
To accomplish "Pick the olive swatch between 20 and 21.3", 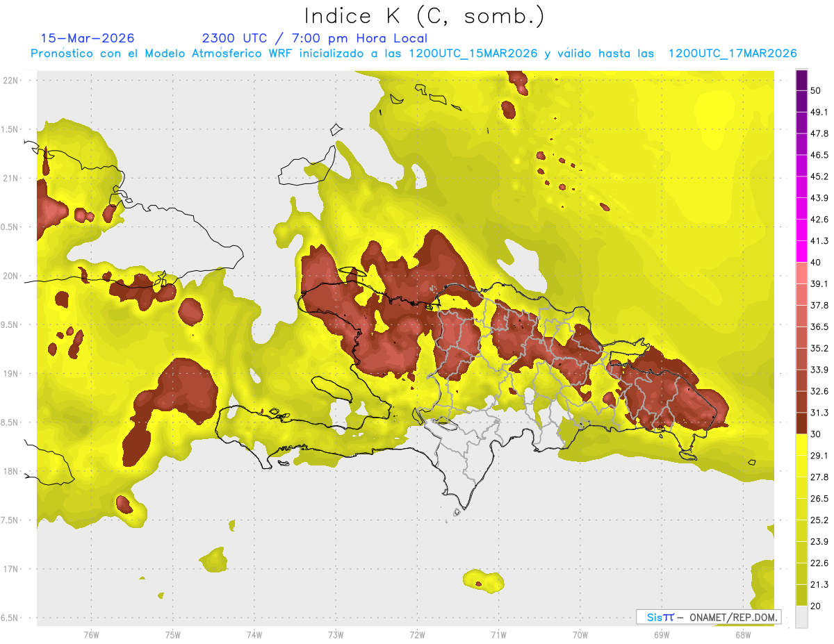I will click(x=801, y=595).
